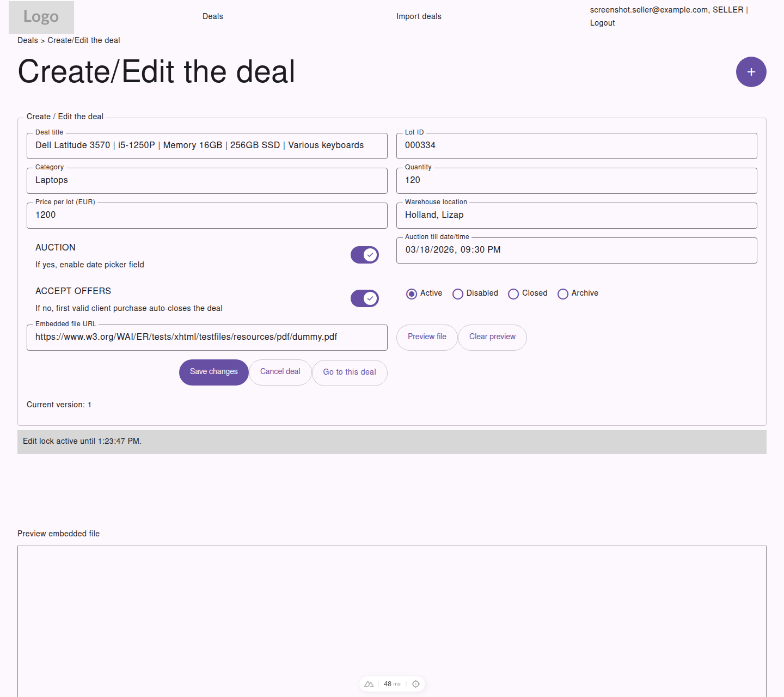Click the purple plus button to add a deal

pyautogui.click(x=751, y=72)
